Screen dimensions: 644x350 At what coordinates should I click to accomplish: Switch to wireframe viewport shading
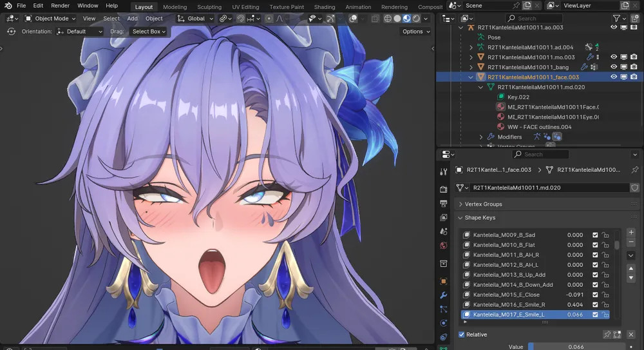(x=387, y=19)
